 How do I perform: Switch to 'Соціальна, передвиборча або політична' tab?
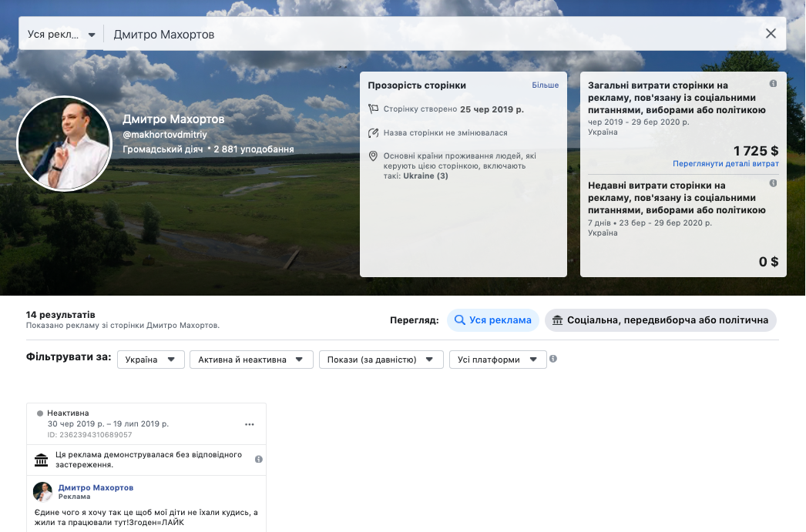point(660,320)
